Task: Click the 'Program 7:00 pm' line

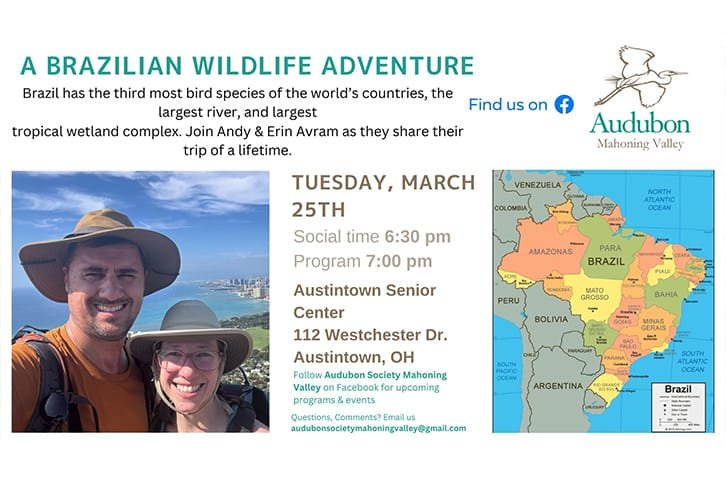Action: pyautogui.click(x=363, y=261)
